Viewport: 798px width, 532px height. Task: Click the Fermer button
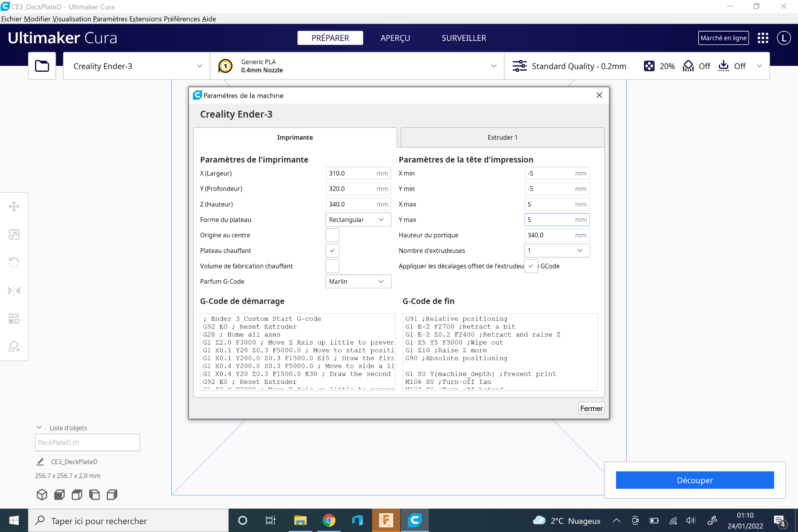(591, 408)
